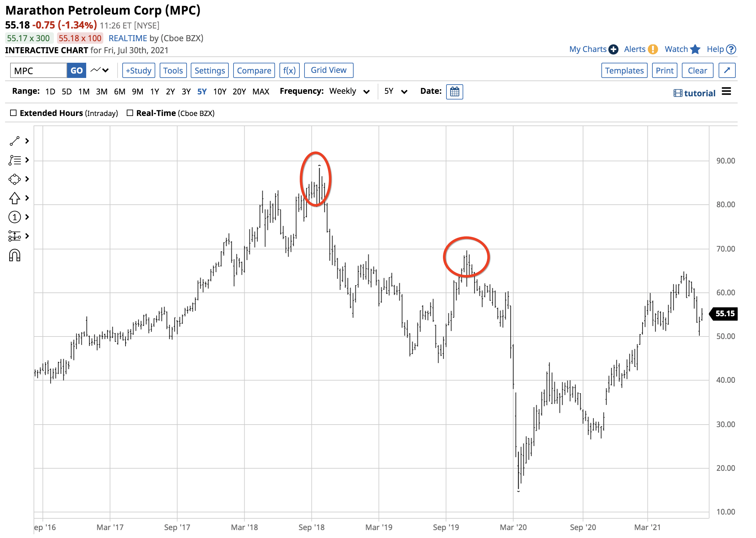Select the 10Y range
Screen dimensions: 756x538
[x=220, y=92]
